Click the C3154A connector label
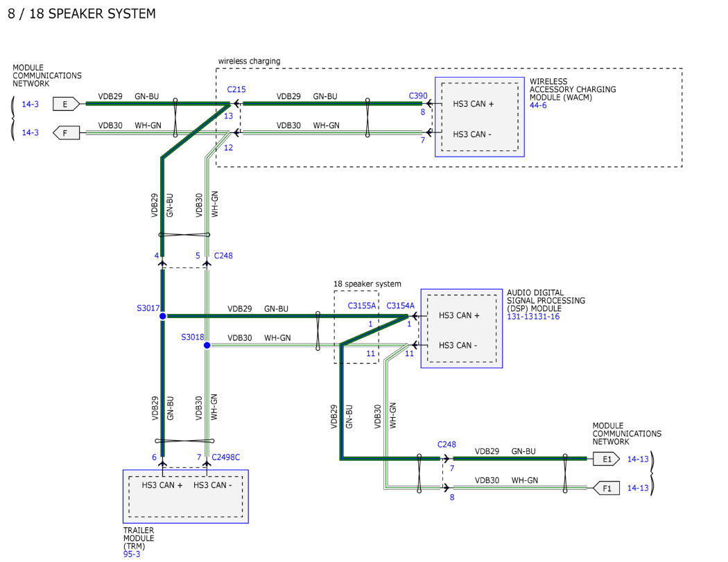Image resolution: width=728 pixels, height=562 pixels. [400, 306]
